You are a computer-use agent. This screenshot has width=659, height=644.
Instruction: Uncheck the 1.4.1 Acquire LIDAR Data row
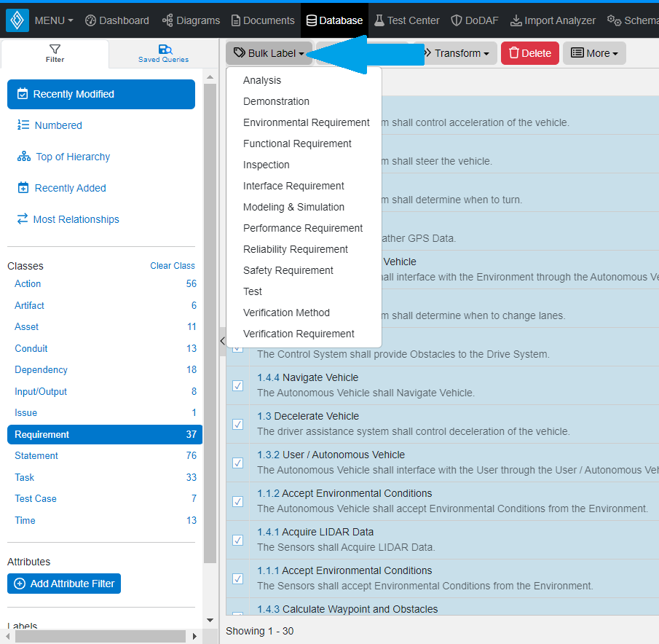[237, 540]
